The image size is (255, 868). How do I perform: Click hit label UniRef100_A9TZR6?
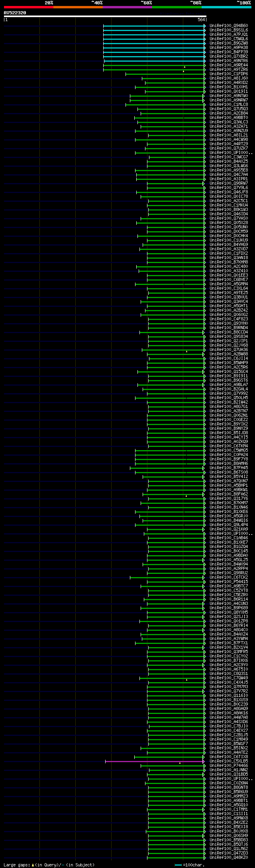[x=229, y=70]
